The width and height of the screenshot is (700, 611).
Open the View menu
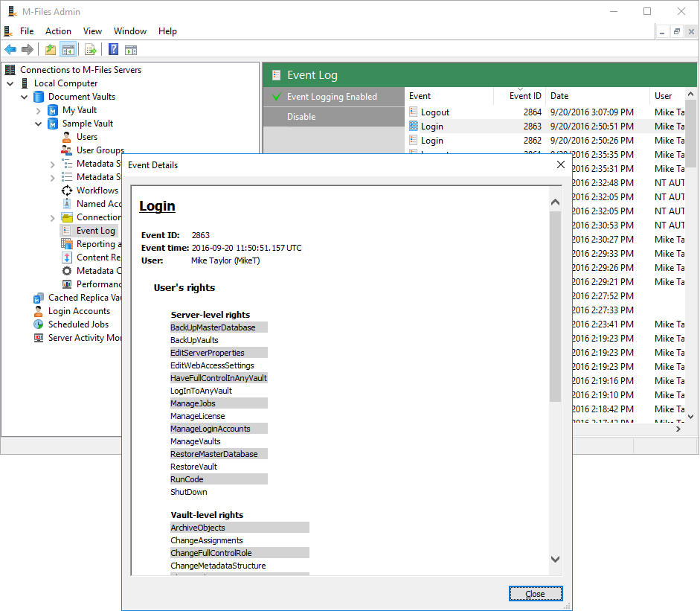pyautogui.click(x=92, y=31)
